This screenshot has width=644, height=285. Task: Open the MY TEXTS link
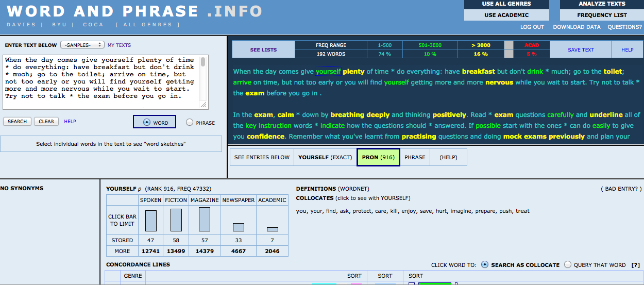(119, 45)
